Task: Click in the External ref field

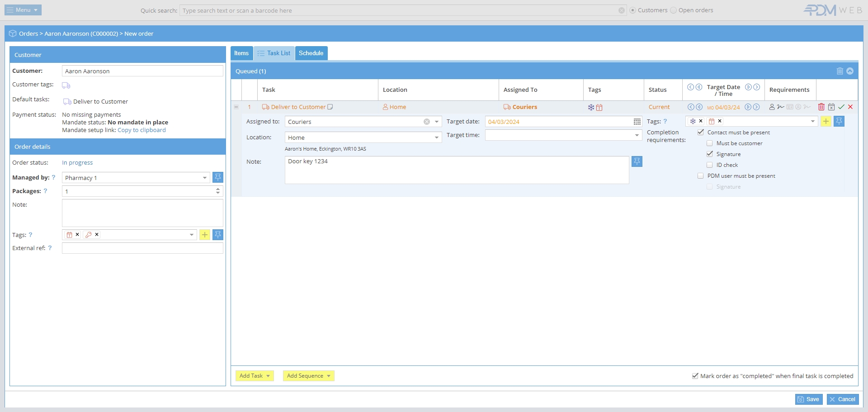Action: pyautogui.click(x=142, y=248)
